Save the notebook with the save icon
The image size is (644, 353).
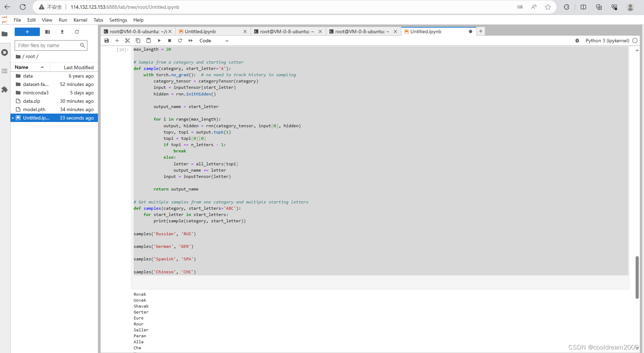107,41
